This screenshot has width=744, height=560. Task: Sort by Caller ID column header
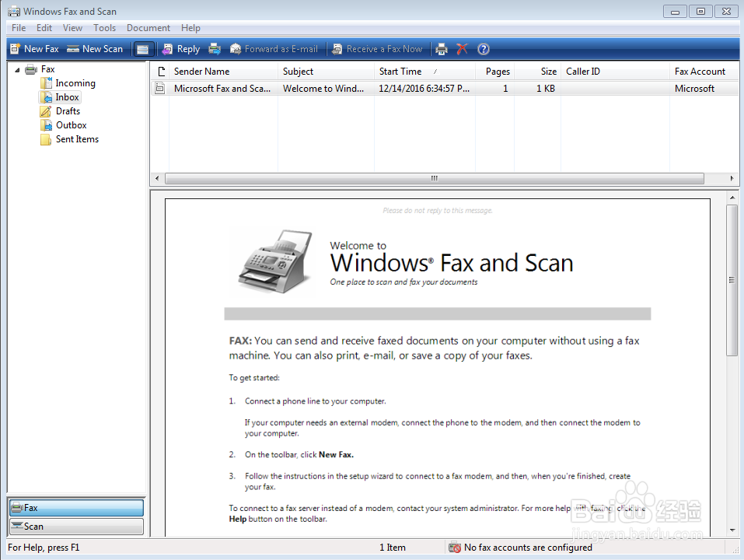click(x=615, y=72)
